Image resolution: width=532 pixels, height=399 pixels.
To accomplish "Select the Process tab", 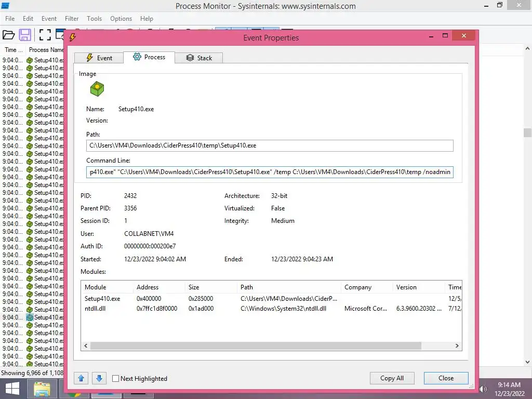I will (x=149, y=57).
